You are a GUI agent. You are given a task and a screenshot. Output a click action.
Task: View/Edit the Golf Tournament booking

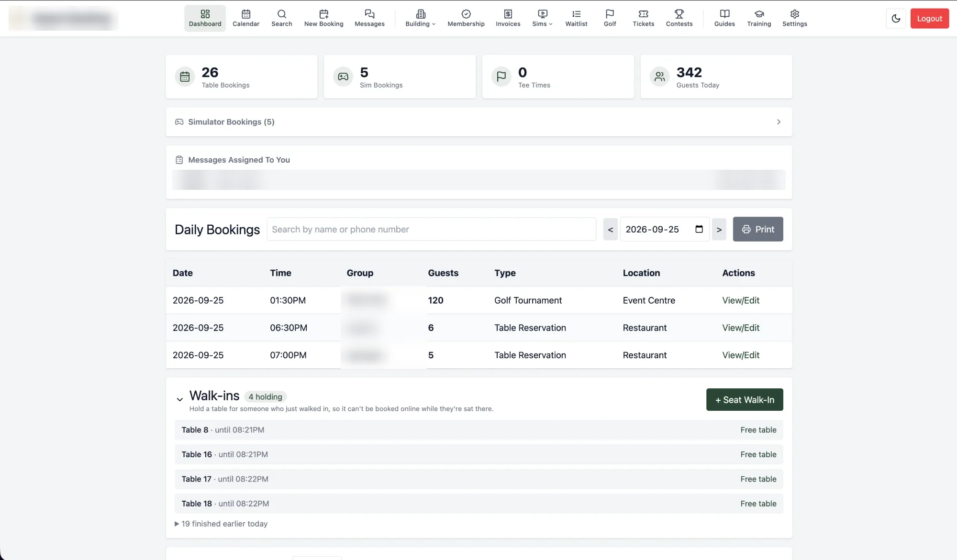point(741,300)
